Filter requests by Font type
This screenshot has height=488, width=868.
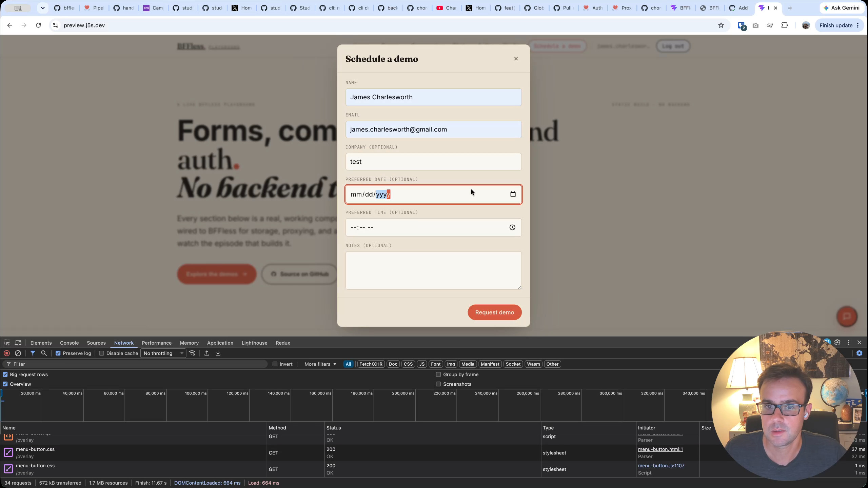point(436,364)
